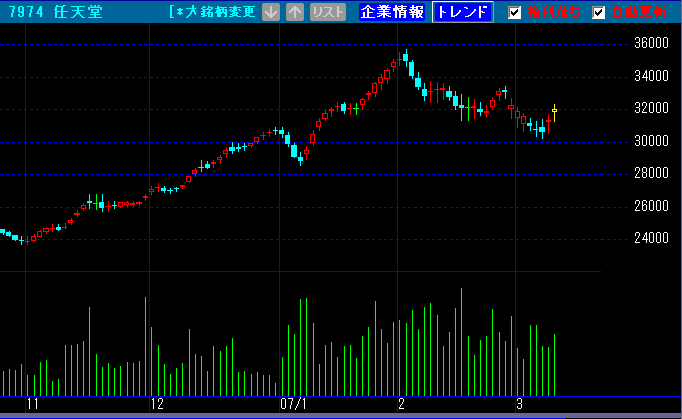Open 企業情報 company information
Screen dimensions: 682x419
[392, 12]
